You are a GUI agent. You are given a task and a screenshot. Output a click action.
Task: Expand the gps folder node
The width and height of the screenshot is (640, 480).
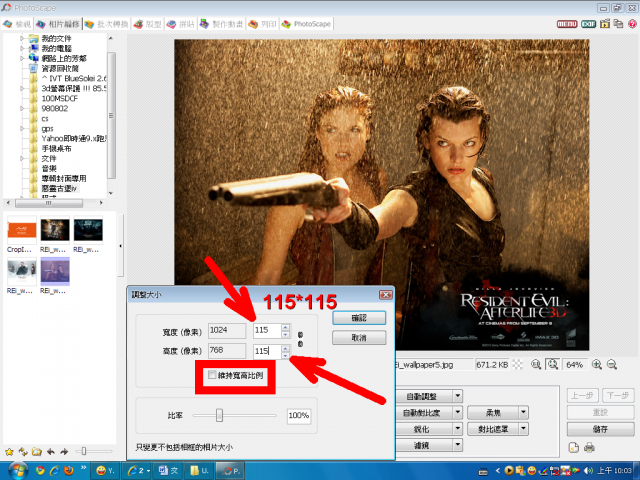click(22, 128)
